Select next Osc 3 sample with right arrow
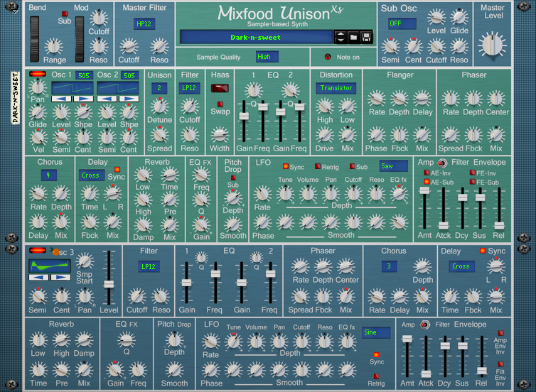The height and width of the screenshot is (392, 536). click(60, 277)
